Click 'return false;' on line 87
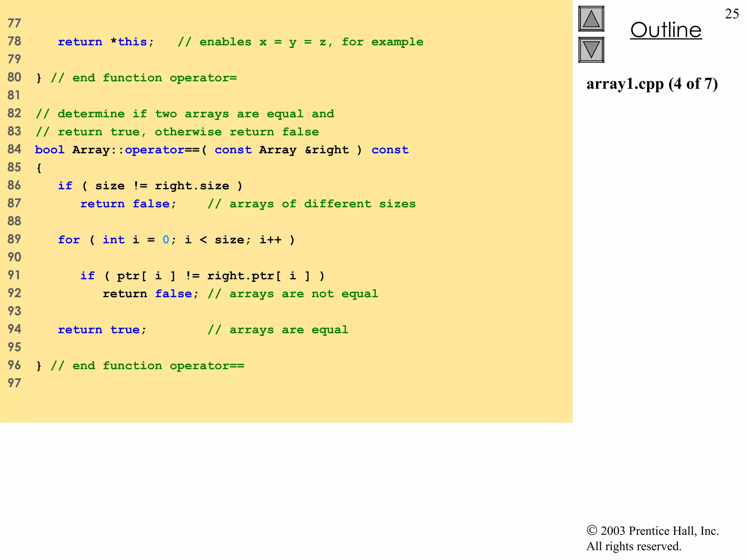This screenshot has height=560, width=747. [x=128, y=203]
